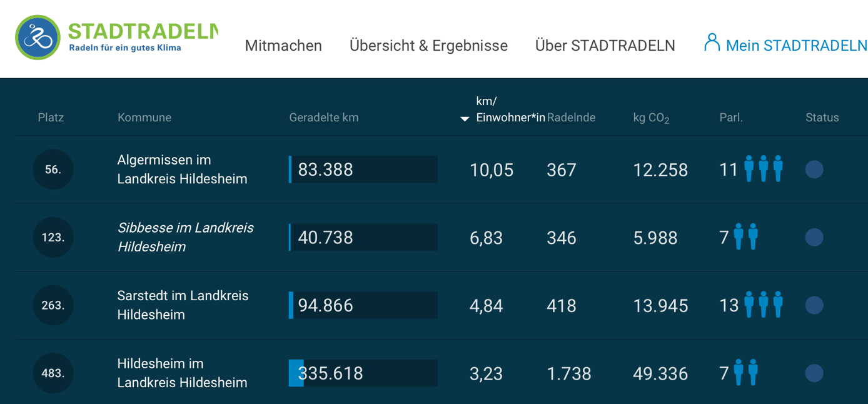Open Sibbesse im Landkreis Hildesheim entry
Screen dimensions: 868x404
185,237
